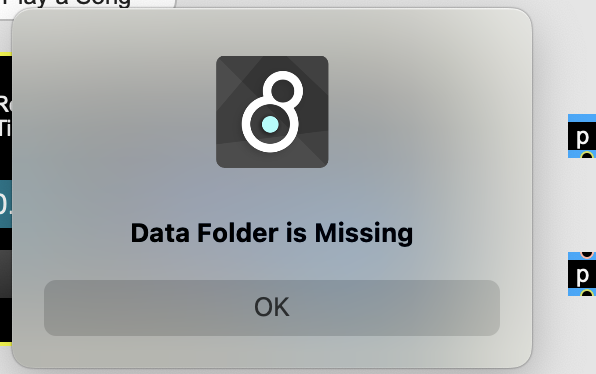Click the OK button in the dialog
596x374 pixels.
(x=272, y=307)
